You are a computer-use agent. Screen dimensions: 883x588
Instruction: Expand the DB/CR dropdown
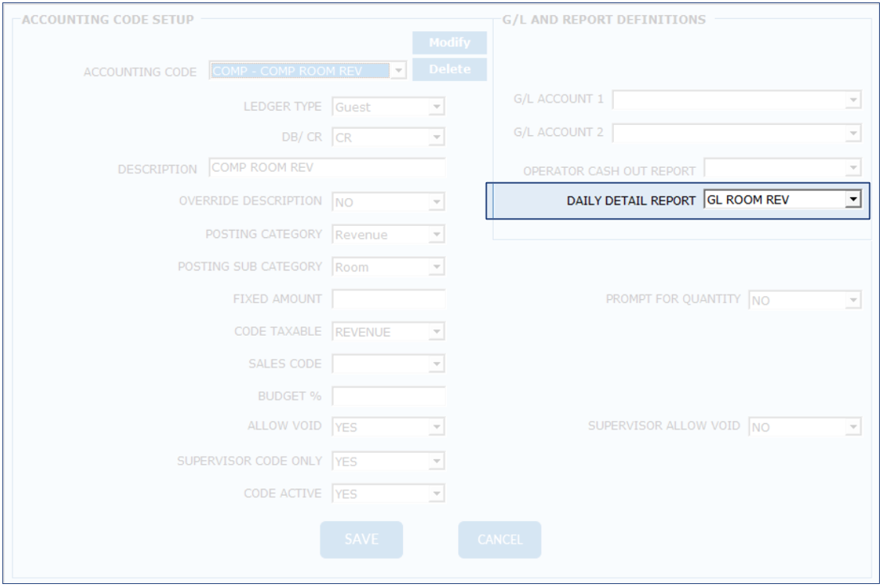[x=436, y=138]
